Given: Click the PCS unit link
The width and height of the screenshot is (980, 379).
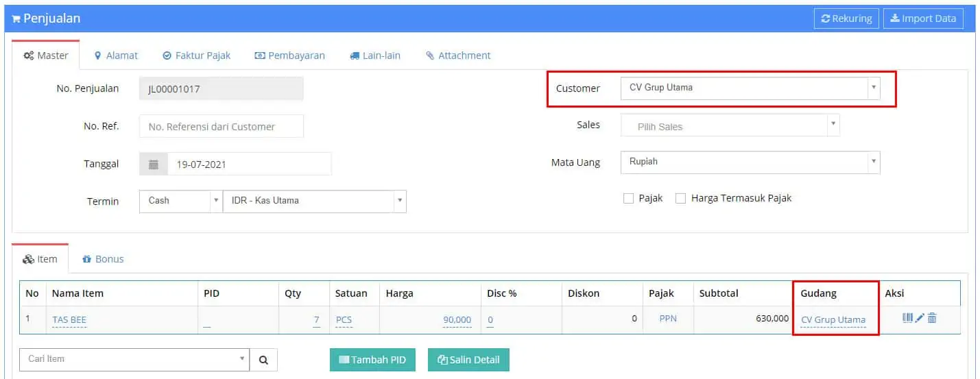Looking at the screenshot, I should tap(344, 320).
